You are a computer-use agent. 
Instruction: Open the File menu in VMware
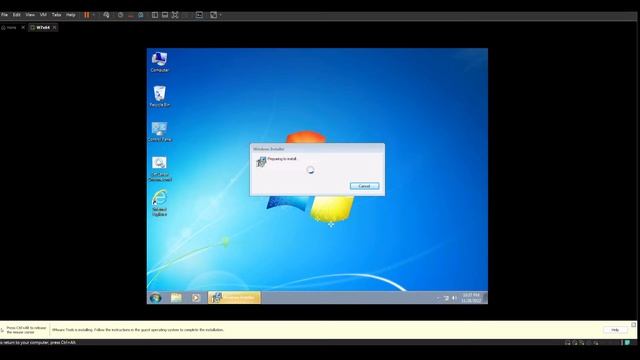pyautogui.click(x=4, y=15)
